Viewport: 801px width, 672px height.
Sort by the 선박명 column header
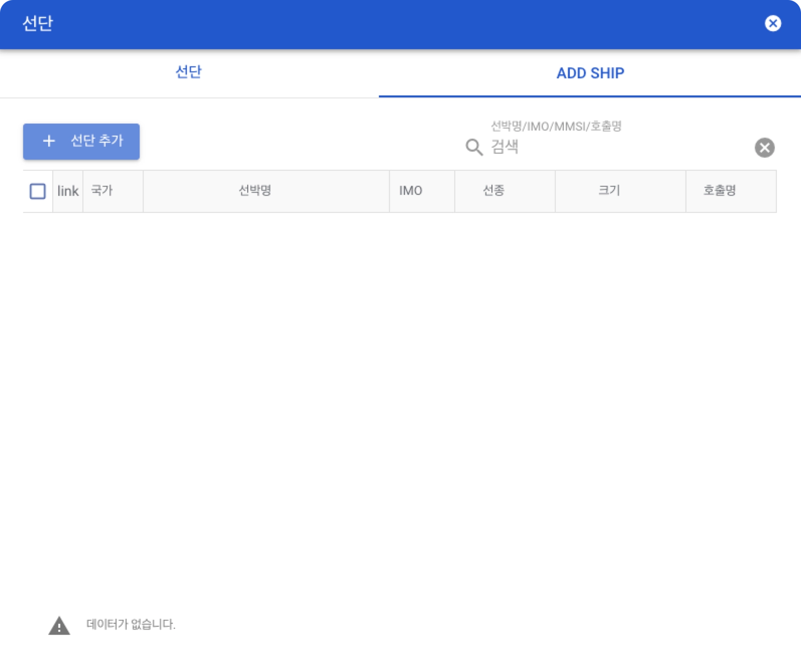[266, 191]
